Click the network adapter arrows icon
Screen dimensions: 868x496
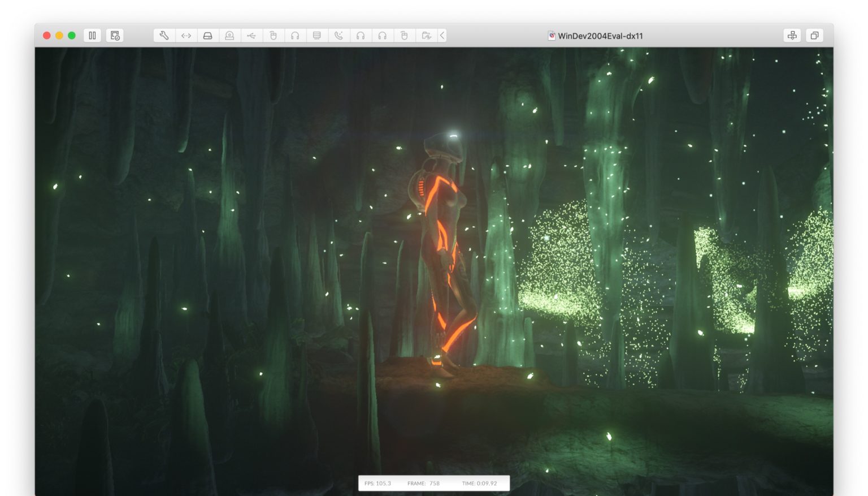click(186, 36)
